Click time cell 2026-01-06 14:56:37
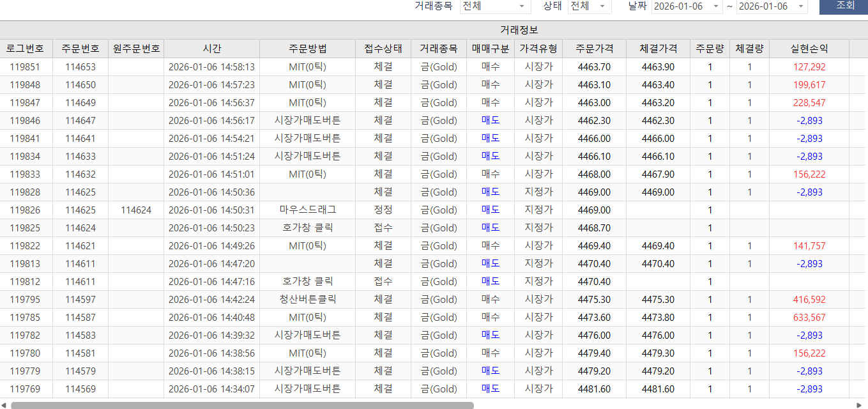 coord(211,103)
